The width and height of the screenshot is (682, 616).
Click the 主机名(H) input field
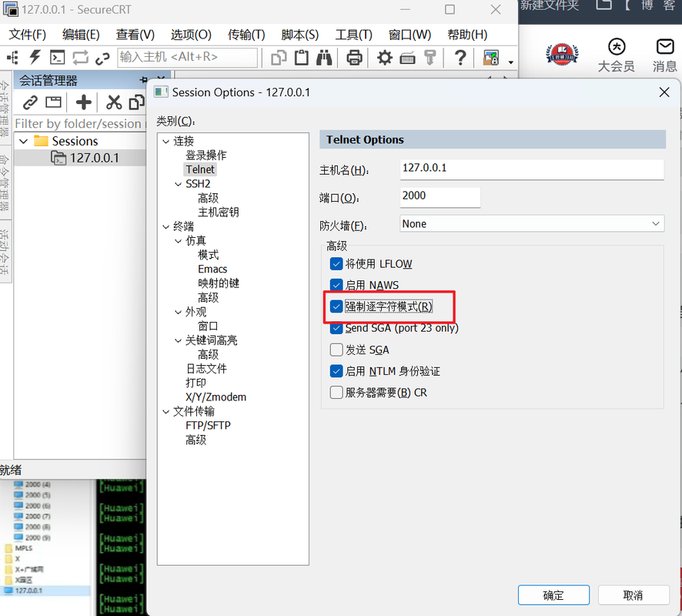(532, 169)
